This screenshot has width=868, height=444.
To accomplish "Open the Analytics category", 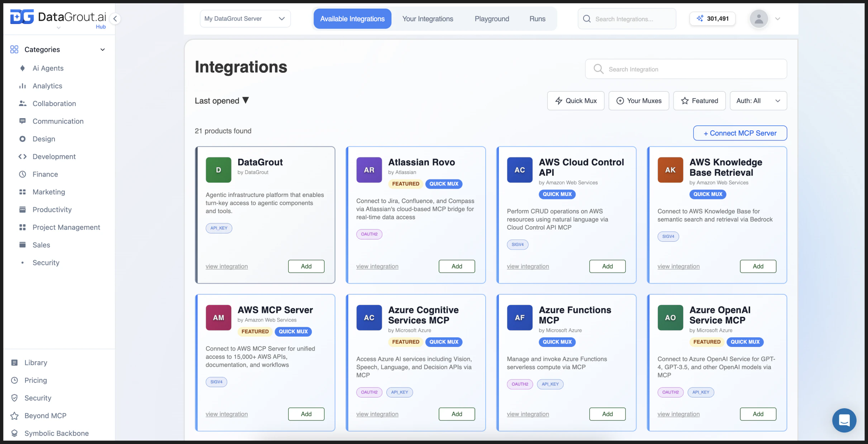I will click(x=47, y=86).
